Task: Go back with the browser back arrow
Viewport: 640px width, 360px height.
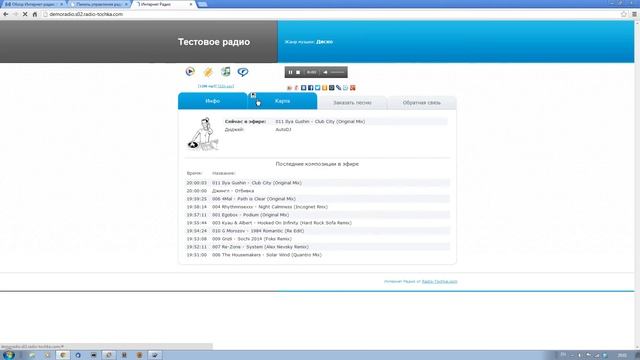Action: [6, 14]
